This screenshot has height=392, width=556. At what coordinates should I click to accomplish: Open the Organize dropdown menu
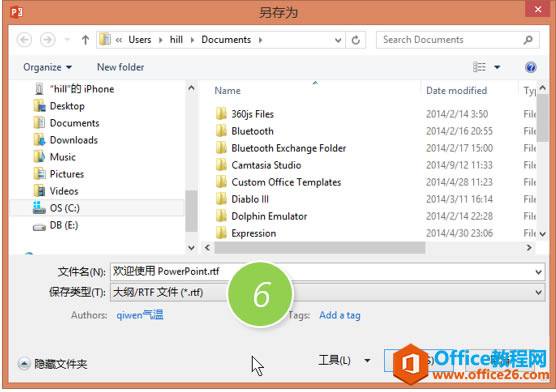click(48, 67)
